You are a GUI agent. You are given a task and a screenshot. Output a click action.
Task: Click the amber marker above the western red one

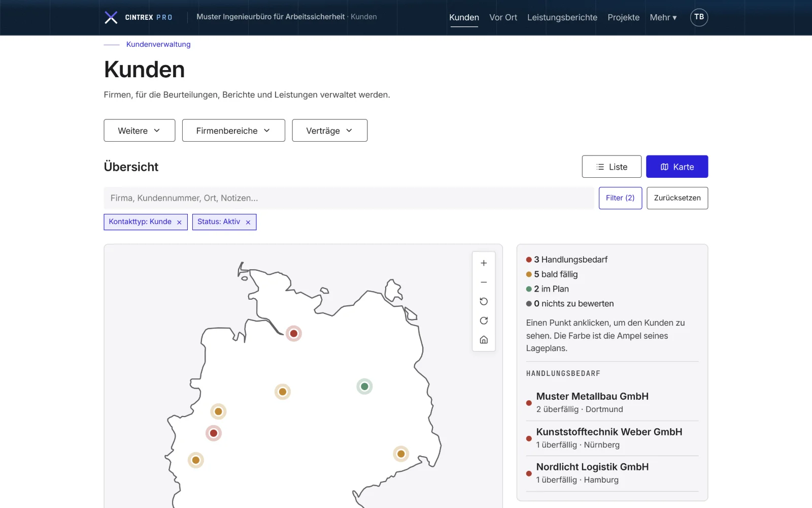click(218, 411)
